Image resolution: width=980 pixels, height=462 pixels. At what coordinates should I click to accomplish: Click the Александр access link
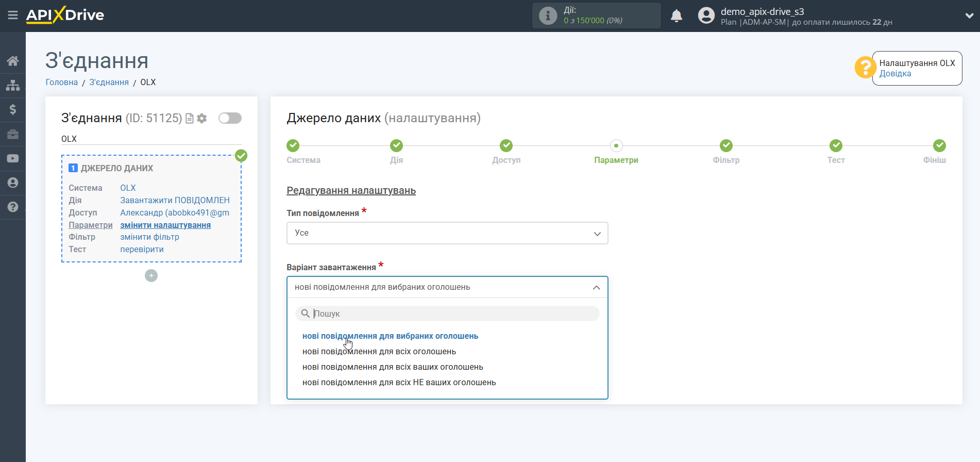pos(175,213)
